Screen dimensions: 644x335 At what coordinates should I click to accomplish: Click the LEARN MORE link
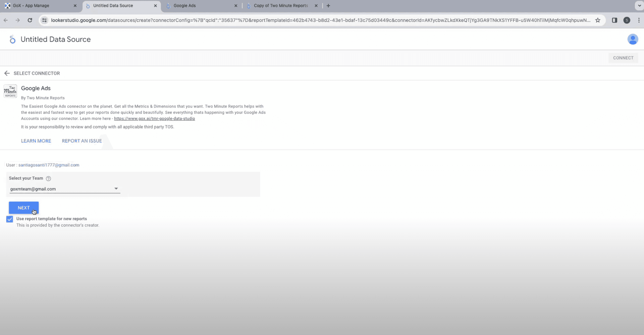(x=36, y=141)
